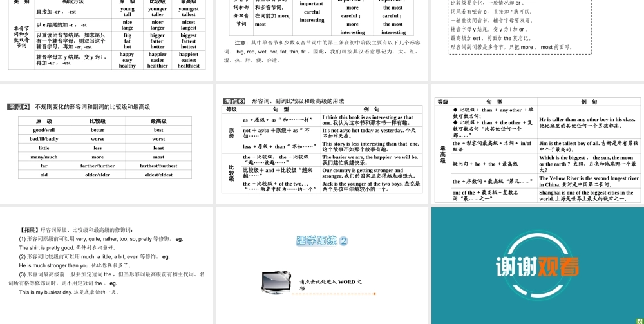Click the bigger fatter hotter cell
This screenshot has width=644, height=324.
(157, 41)
